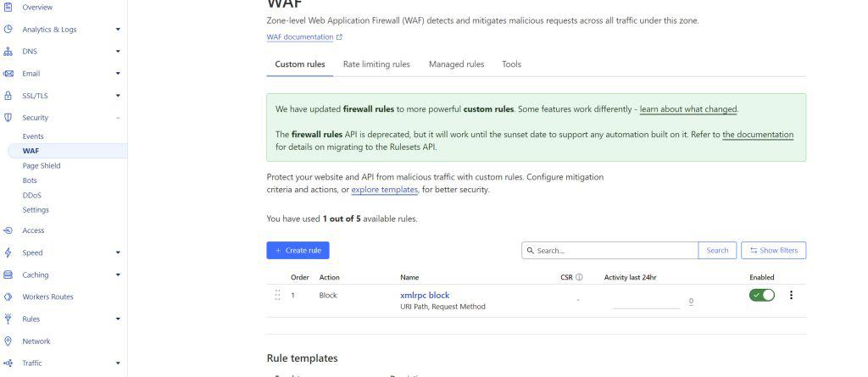This screenshot has height=377, width=868.
Task: Expand the DNS sidebar section
Action: 118,52
